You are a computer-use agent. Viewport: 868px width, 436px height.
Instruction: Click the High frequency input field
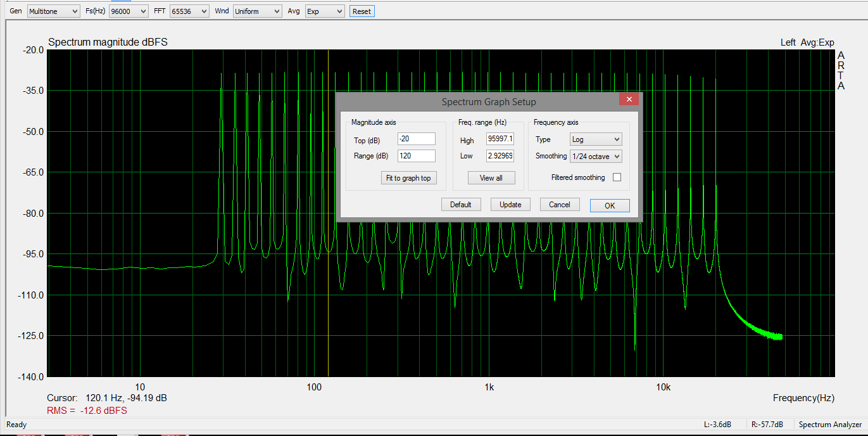[500, 139]
